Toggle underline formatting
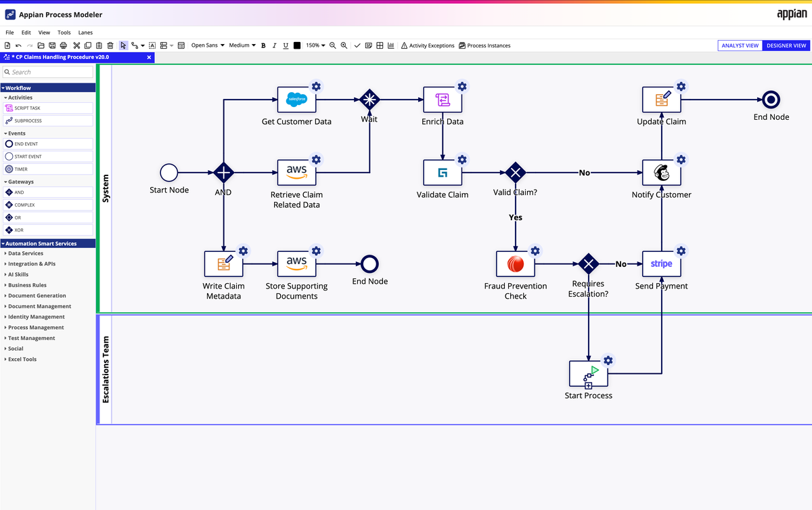The height and width of the screenshot is (510, 812). point(286,45)
